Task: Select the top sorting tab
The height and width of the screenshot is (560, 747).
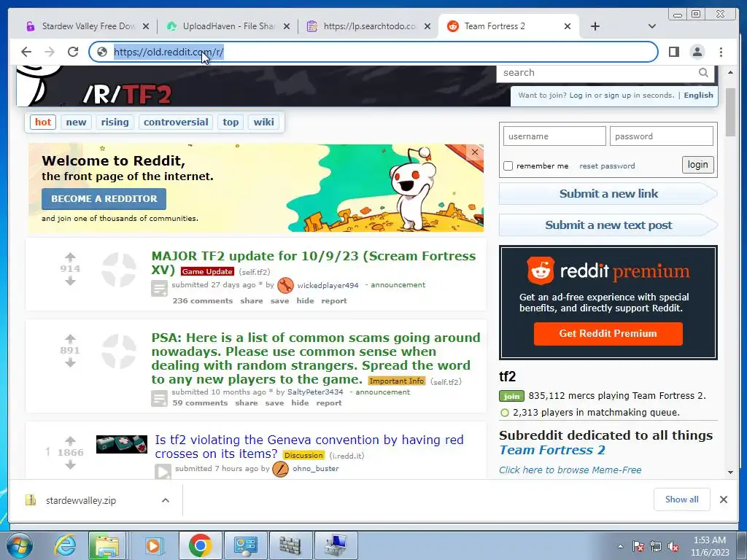Action: pyautogui.click(x=231, y=122)
